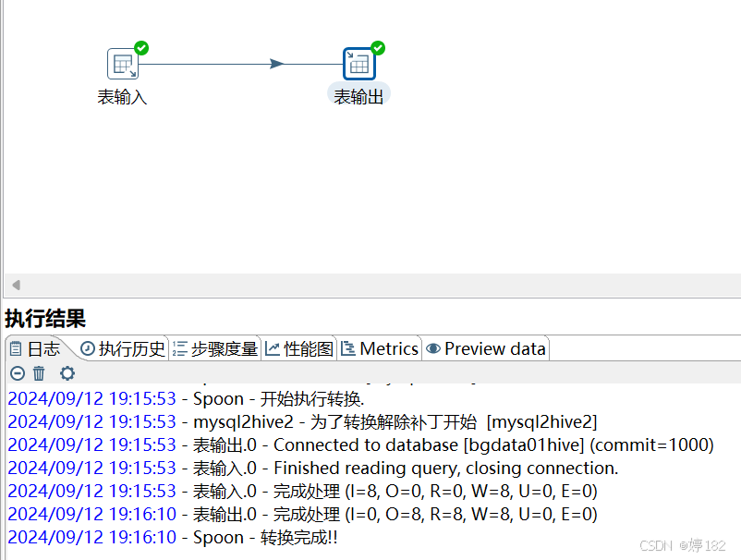Click the left arrow of the horizontal scrollbar
This screenshot has height=560, width=741.
click(14, 286)
